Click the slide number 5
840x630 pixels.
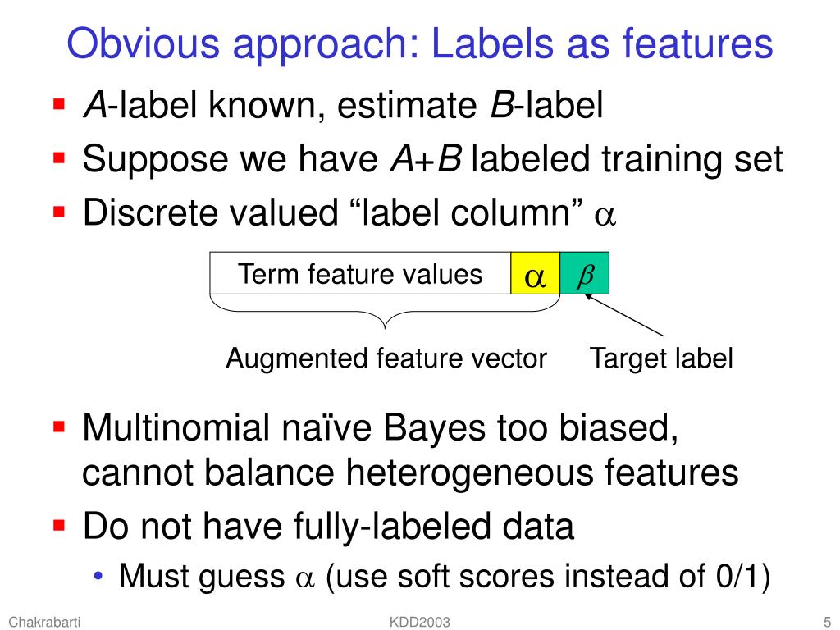[827, 622]
